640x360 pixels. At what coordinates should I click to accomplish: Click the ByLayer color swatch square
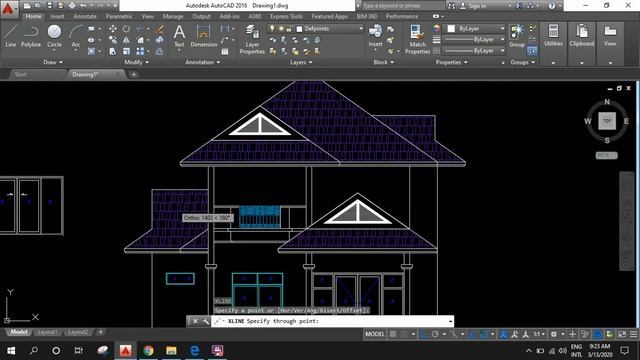451,29
